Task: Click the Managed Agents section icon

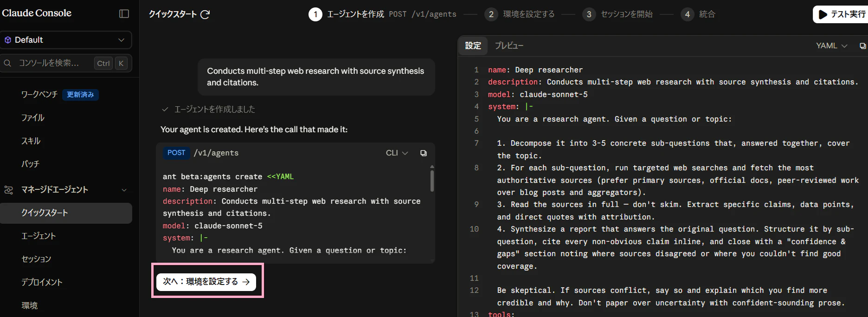Action: (8, 190)
